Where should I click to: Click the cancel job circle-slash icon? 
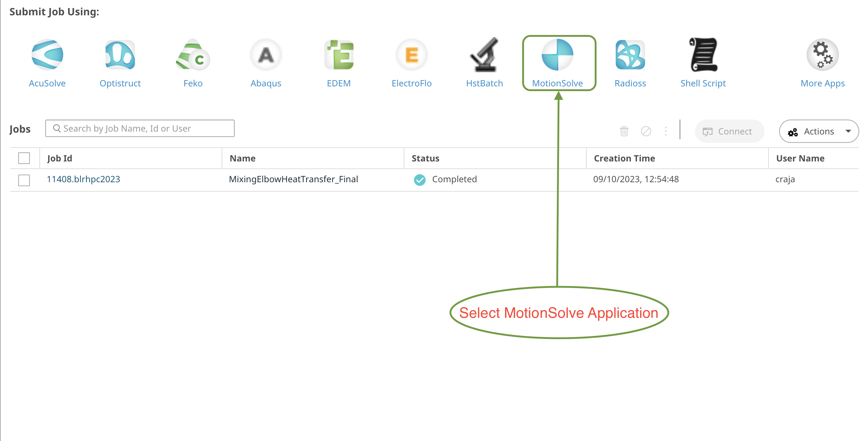pos(646,131)
